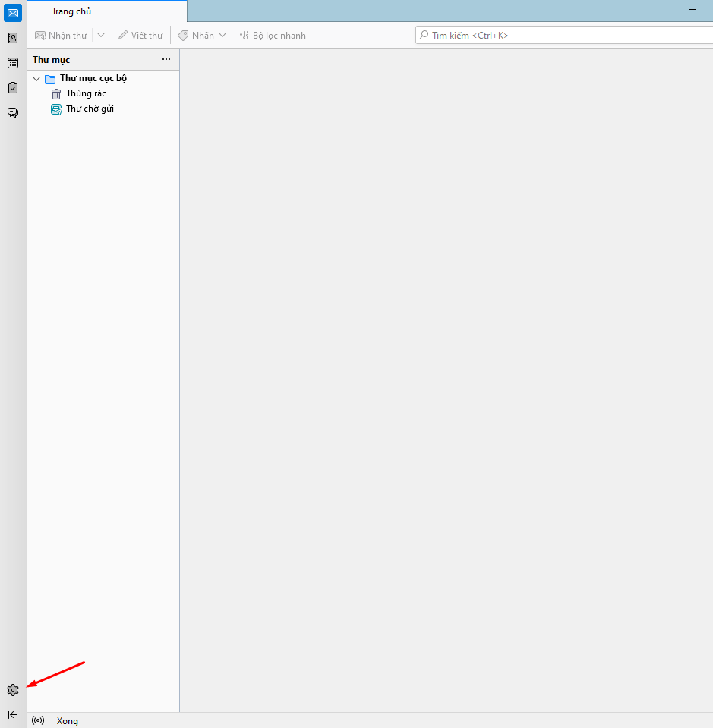Toggle the Bộ lọc nhanh quick filter
713x728 pixels.
(273, 36)
